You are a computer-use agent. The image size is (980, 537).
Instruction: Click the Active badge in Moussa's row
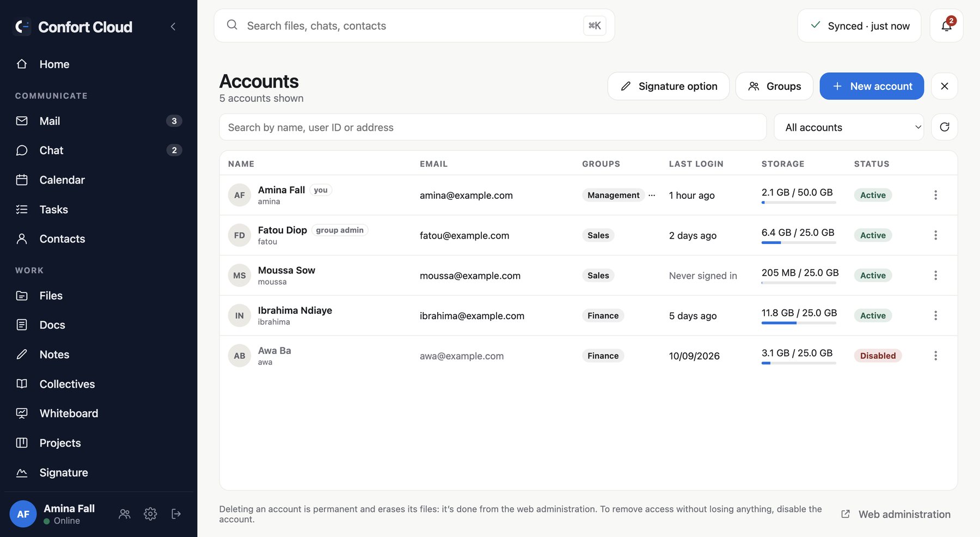873,276
